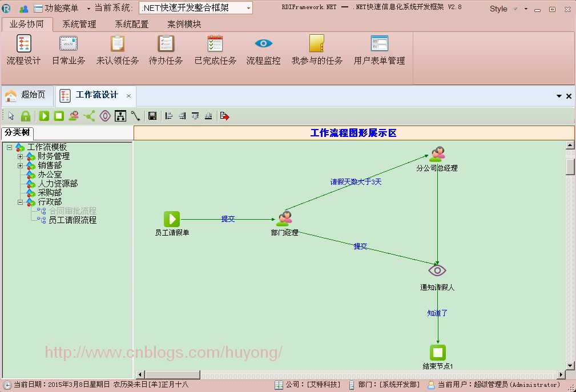Align selected nodes to top
The width and height of the screenshot is (576, 392).
click(x=195, y=116)
